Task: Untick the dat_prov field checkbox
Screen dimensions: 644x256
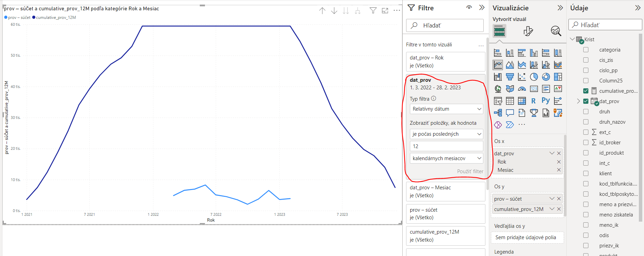Action: (586, 101)
